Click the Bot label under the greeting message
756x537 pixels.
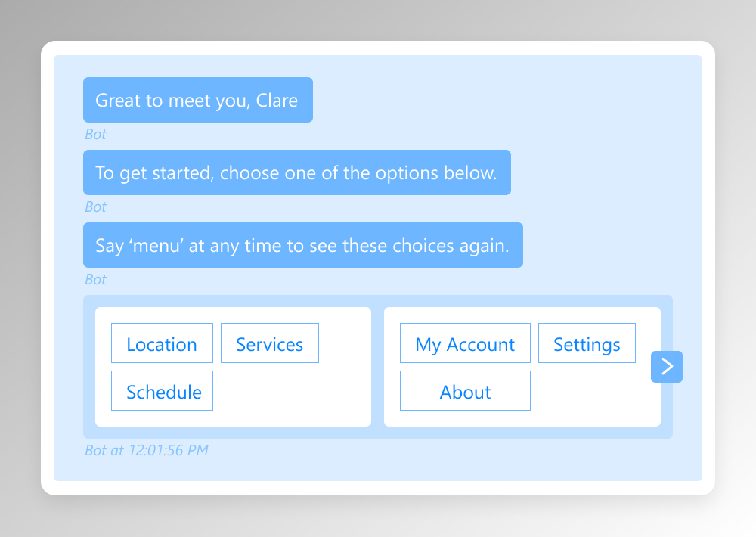(95, 135)
